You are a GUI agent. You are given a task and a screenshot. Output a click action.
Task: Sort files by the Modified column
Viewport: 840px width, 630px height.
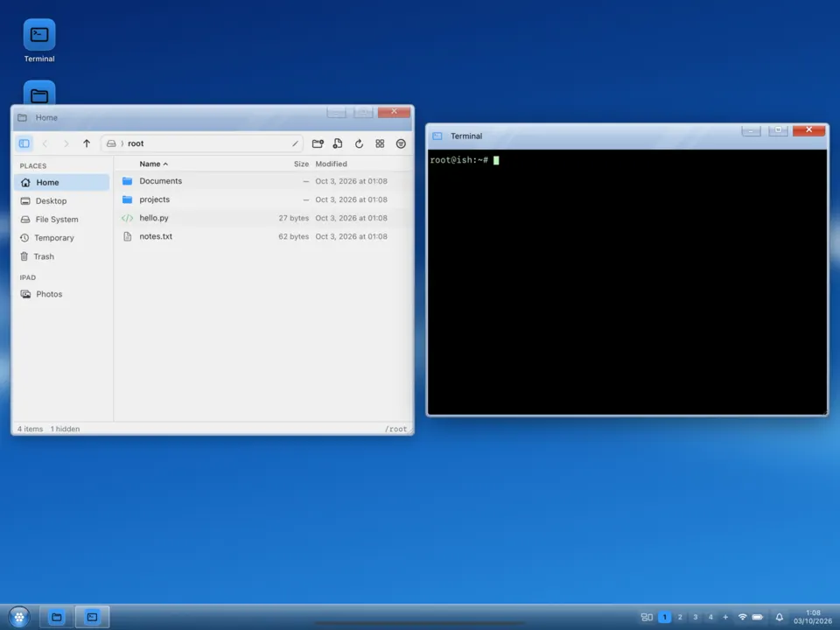coord(331,164)
